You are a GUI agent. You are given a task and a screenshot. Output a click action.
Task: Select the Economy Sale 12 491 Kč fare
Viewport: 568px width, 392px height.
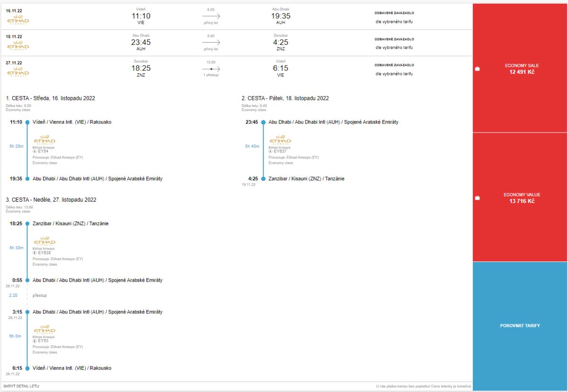[521, 69]
